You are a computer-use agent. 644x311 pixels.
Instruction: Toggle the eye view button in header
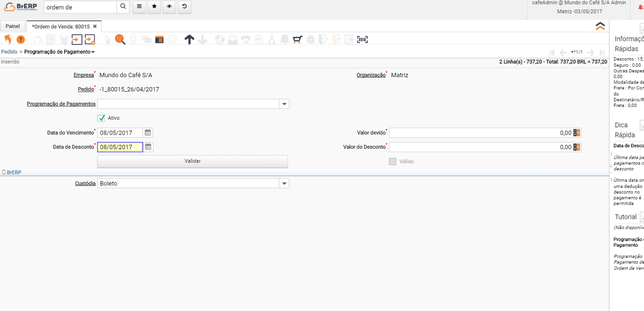(x=170, y=6)
